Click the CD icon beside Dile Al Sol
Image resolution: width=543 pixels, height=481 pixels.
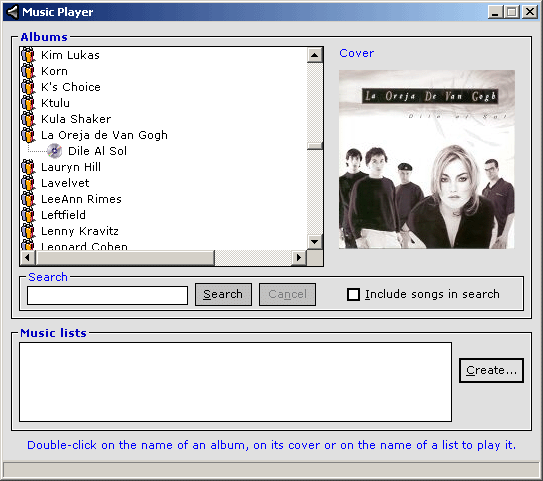point(54,151)
